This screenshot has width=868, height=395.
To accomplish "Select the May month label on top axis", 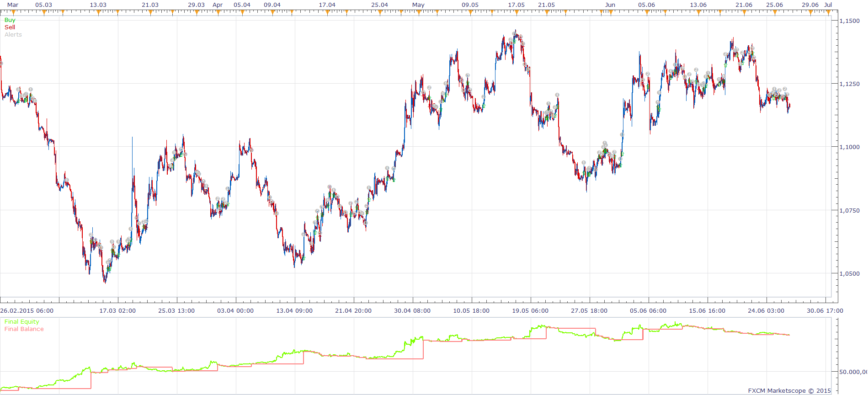I will click(x=418, y=5).
